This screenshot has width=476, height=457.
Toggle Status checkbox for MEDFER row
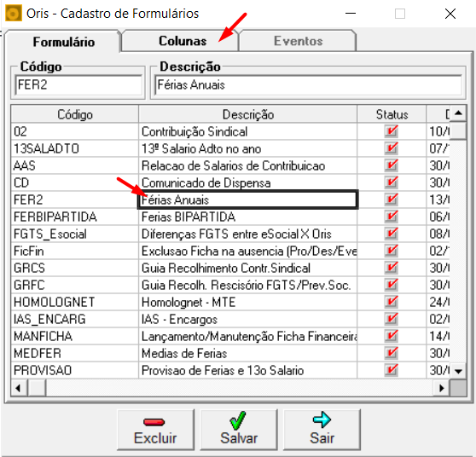coord(392,353)
